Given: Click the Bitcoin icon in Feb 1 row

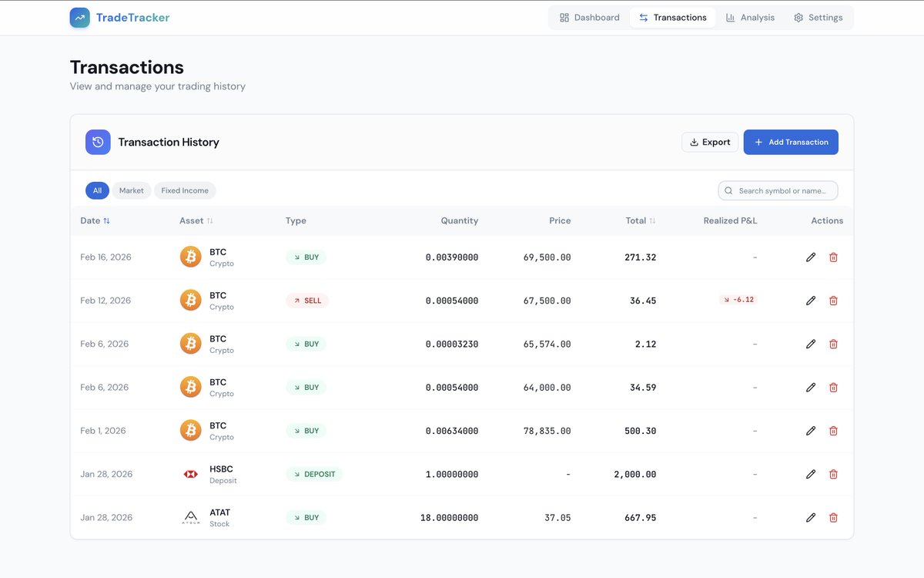Looking at the screenshot, I should pos(190,431).
